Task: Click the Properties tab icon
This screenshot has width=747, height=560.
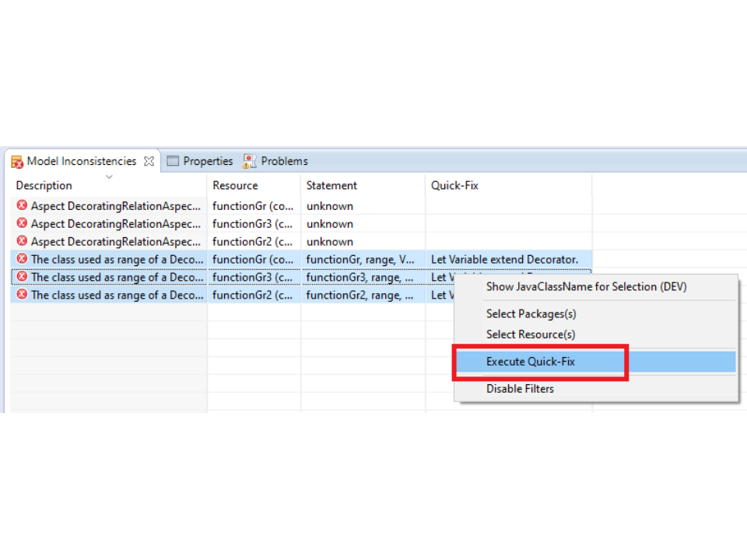Action: 173,161
